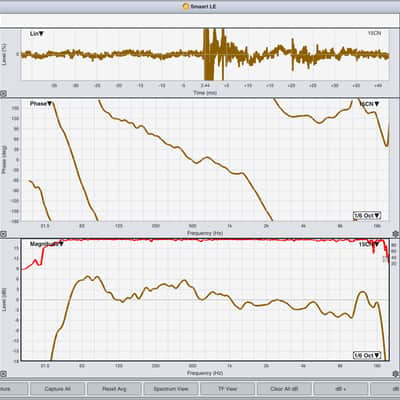
Task: Switch to Spectrum View
Action: 171,389
